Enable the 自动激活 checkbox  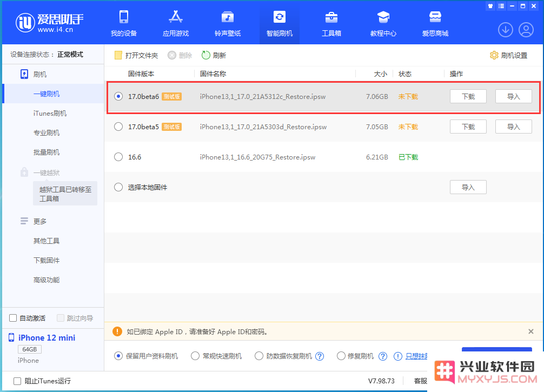13,318
